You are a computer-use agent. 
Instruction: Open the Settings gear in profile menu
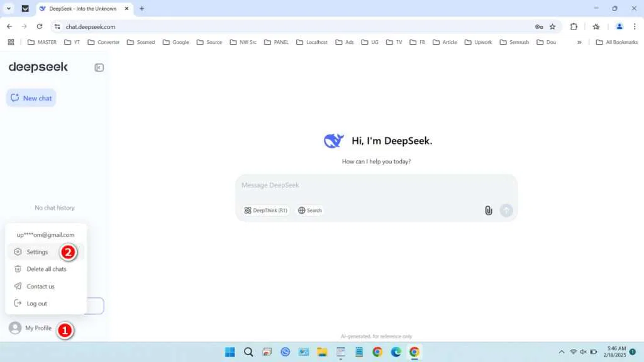(x=17, y=251)
